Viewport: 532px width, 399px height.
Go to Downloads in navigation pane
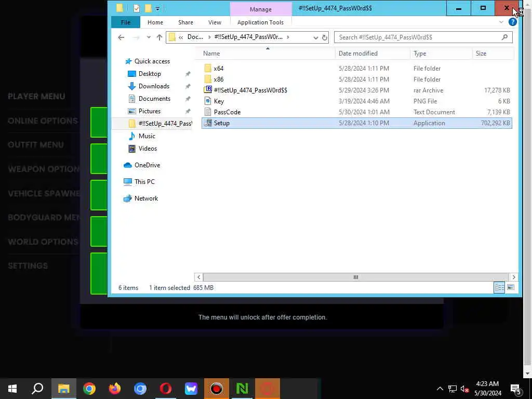154,86
